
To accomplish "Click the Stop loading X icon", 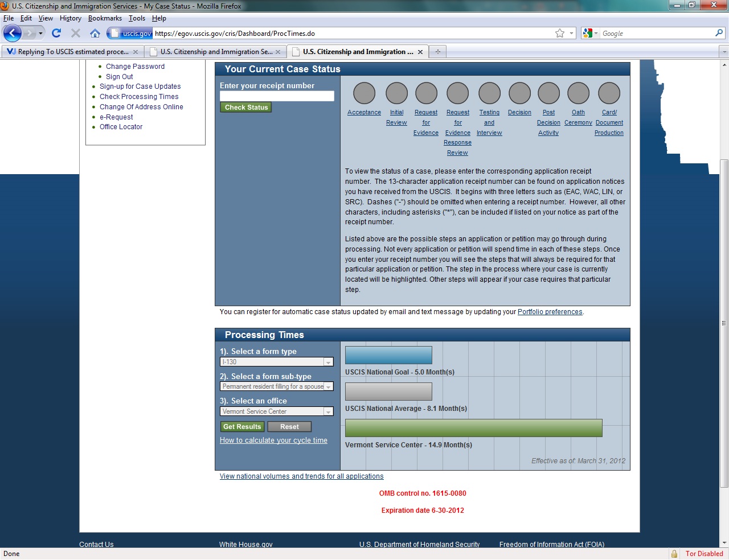I will [x=76, y=33].
